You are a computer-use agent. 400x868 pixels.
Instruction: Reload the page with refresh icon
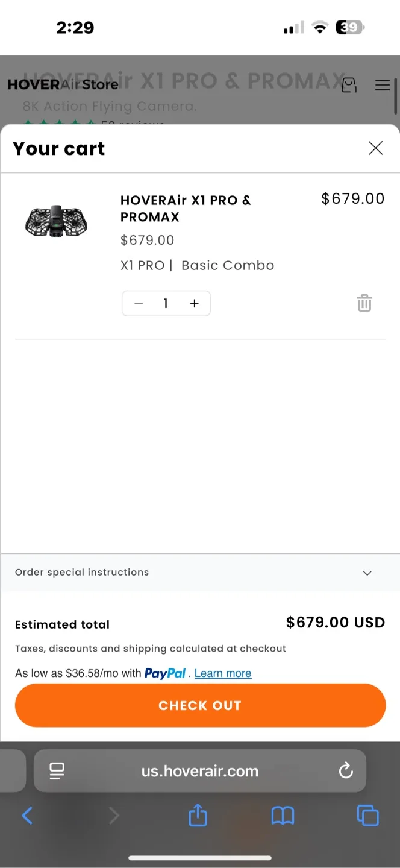346,770
